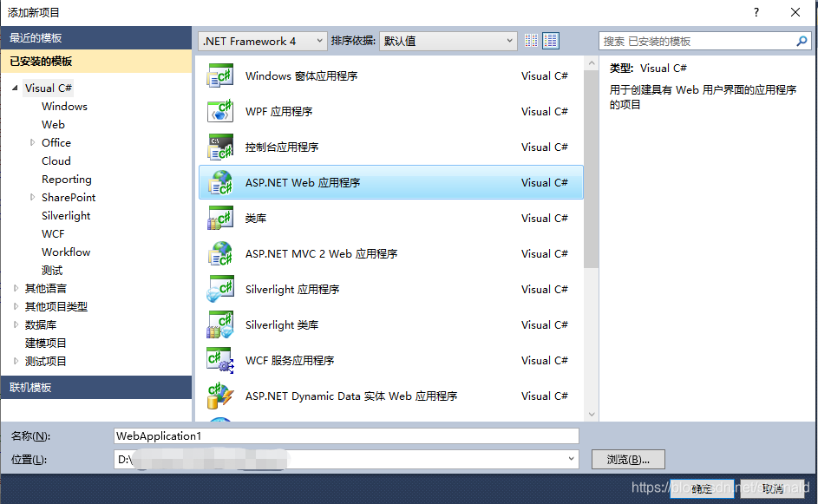Select the Reporting category
The image size is (818, 504).
click(x=66, y=180)
